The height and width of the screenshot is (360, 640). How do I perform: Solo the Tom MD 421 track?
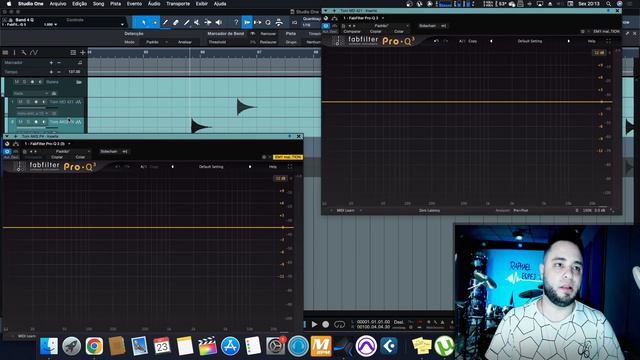[x=28, y=102]
